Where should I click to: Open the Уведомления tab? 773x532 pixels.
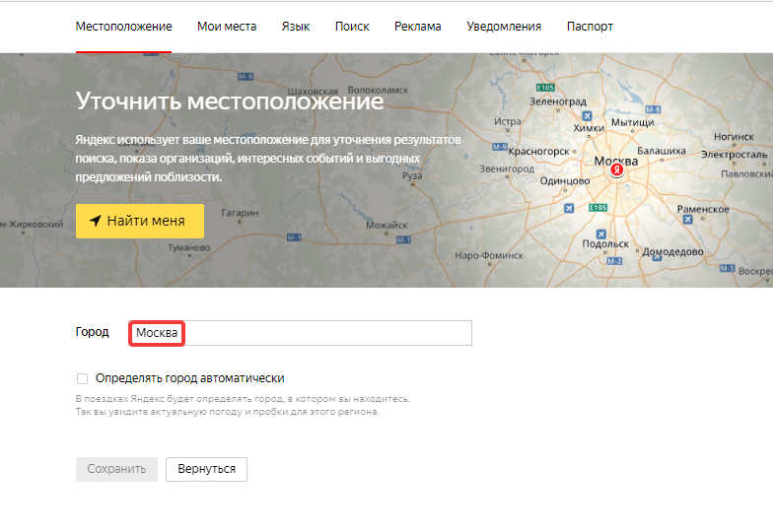tap(504, 27)
